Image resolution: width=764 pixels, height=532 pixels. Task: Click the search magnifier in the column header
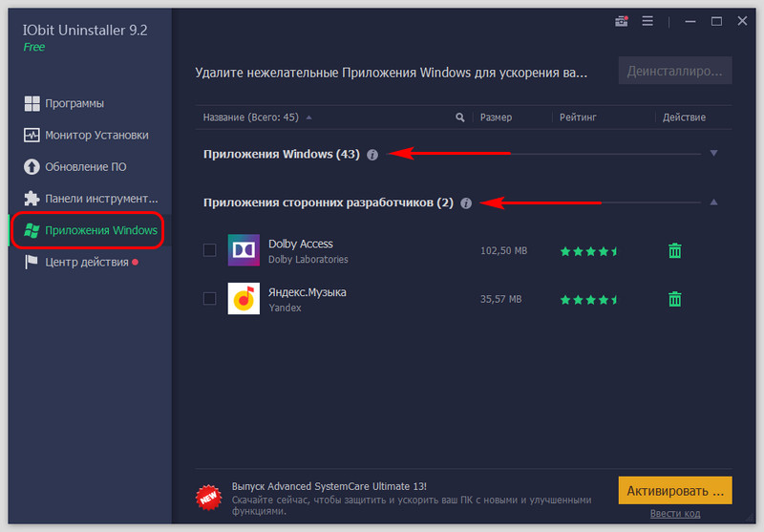pyautogui.click(x=460, y=117)
